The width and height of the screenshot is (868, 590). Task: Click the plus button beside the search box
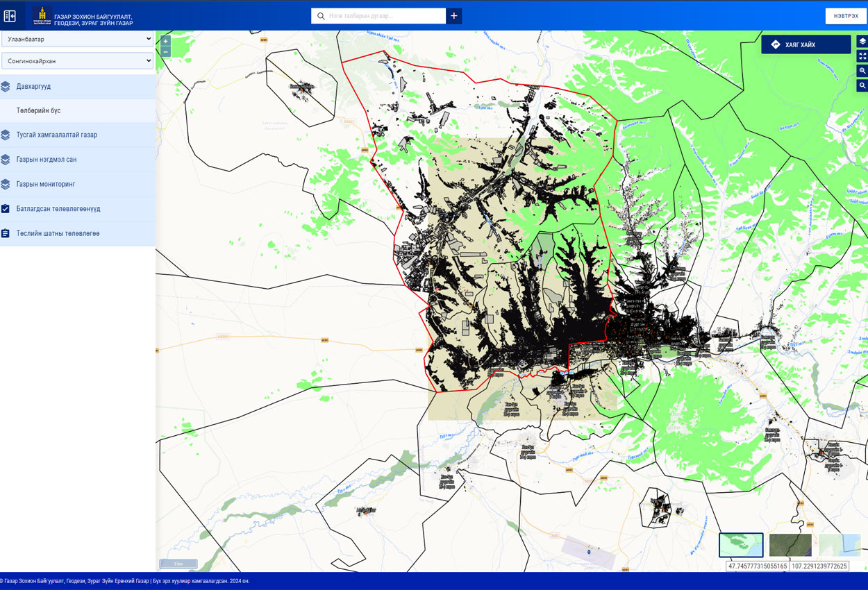[453, 16]
